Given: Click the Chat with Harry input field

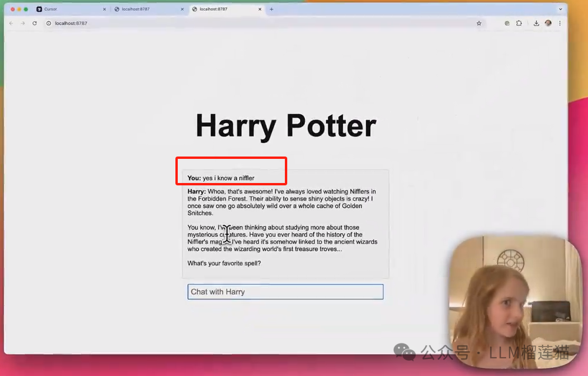Looking at the screenshot, I should 285,292.
